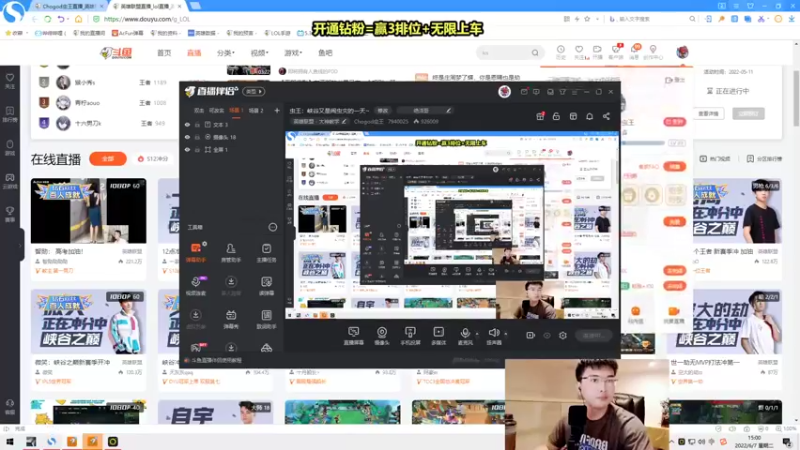Toggle lock of 文本 3 source
800x450 pixels.
point(197,124)
